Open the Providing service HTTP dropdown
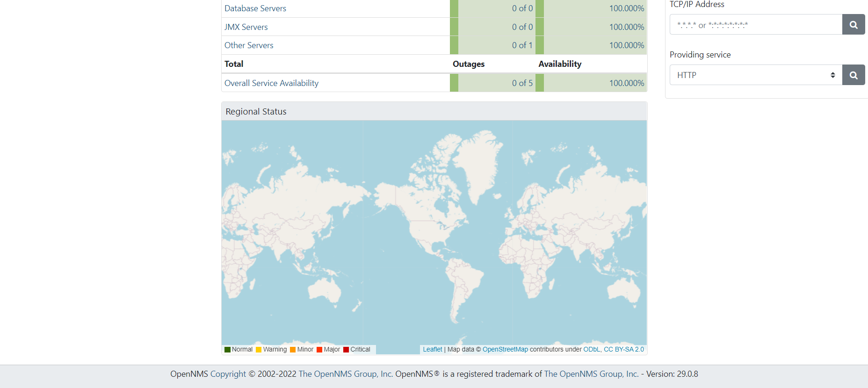The width and height of the screenshot is (868, 388). coord(756,75)
